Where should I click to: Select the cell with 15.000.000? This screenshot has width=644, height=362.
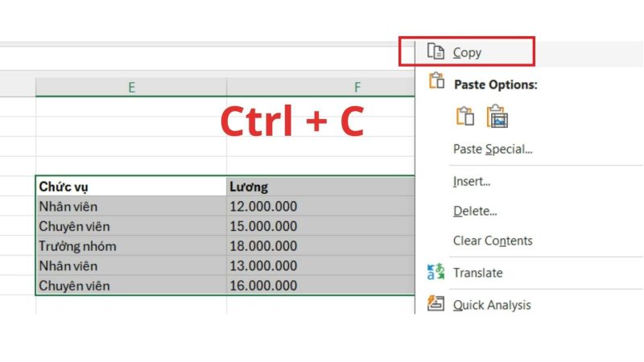(320, 226)
